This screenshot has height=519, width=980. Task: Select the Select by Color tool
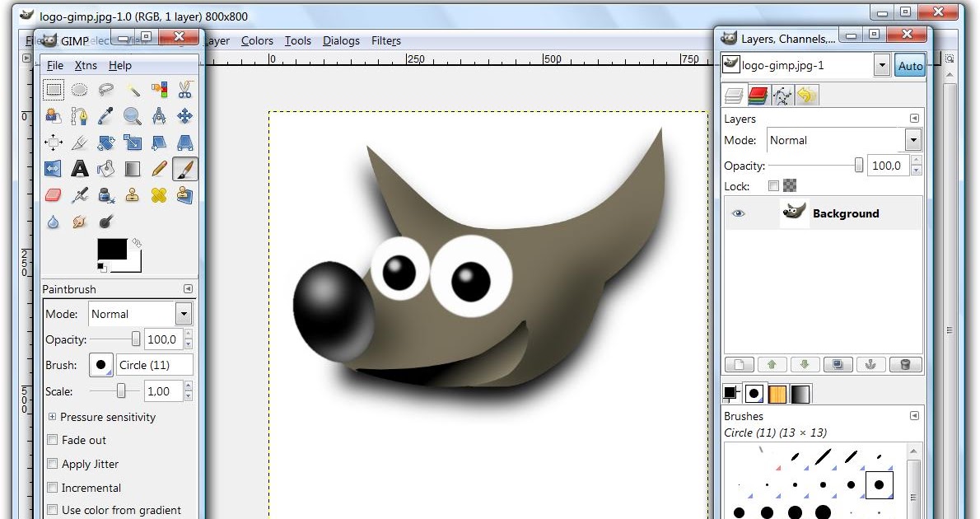click(159, 90)
